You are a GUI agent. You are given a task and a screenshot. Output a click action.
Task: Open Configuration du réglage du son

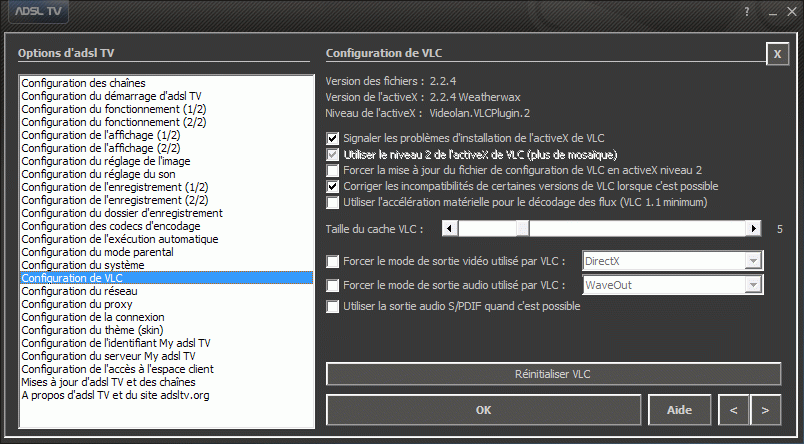tap(166, 174)
